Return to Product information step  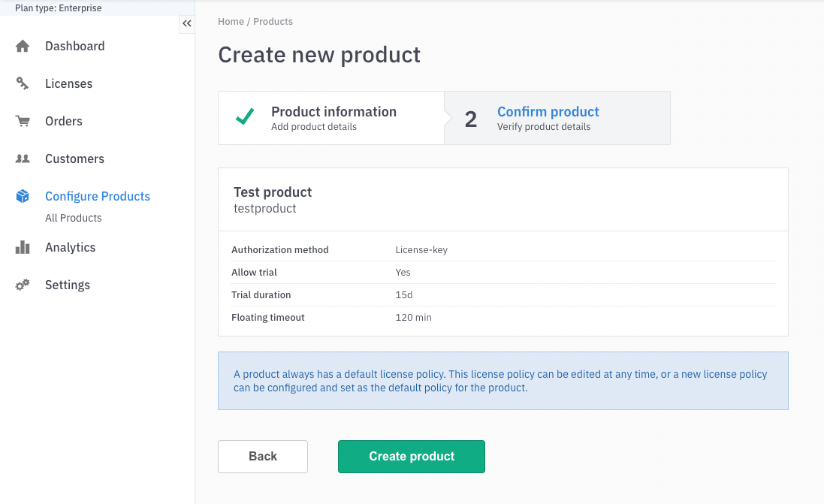pos(334,118)
